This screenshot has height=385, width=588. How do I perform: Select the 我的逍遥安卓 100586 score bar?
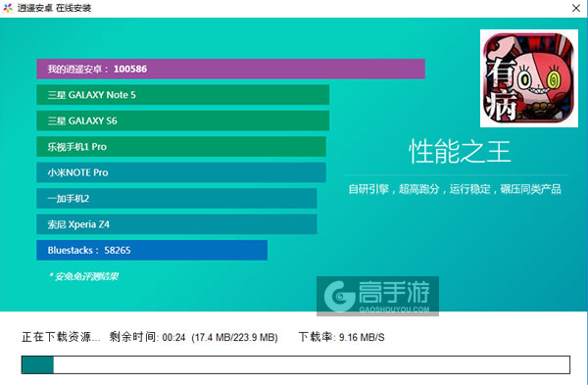pyautogui.click(x=230, y=69)
